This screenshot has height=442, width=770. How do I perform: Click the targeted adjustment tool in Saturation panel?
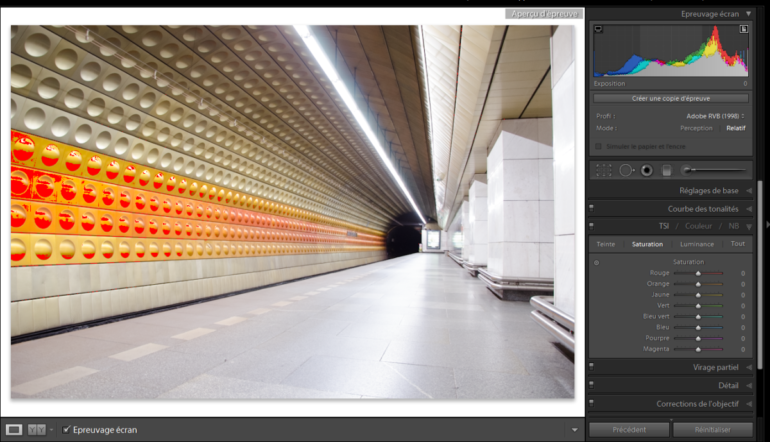pyautogui.click(x=597, y=262)
